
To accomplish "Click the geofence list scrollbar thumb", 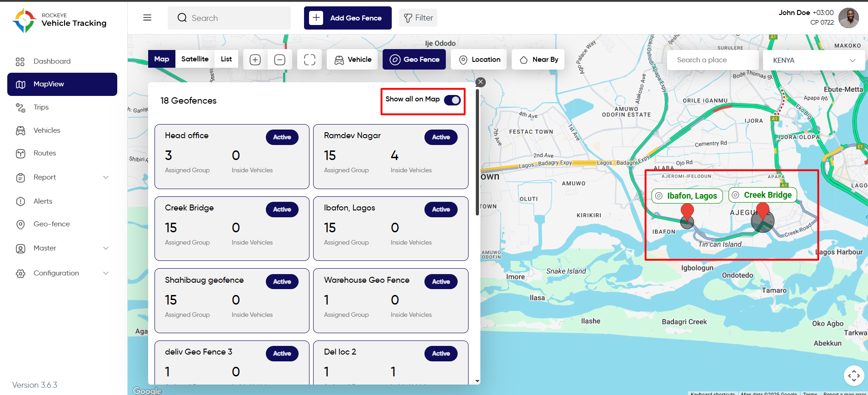I will click(477, 152).
